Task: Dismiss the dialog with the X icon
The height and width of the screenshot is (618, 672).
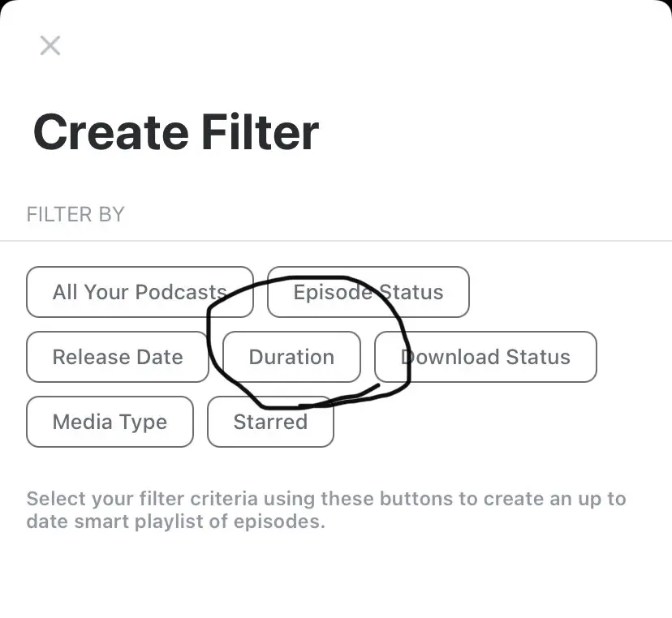Action: coord(50,45)
